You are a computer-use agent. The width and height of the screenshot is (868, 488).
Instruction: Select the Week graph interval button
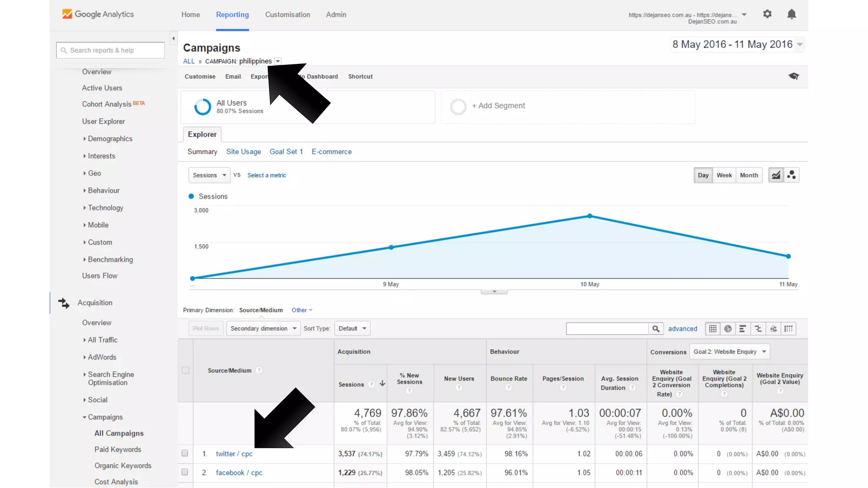[724, 175]
